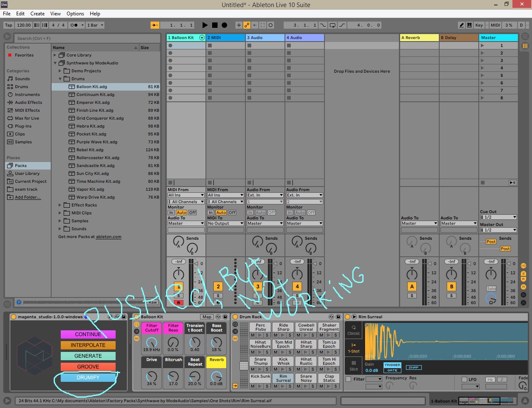Toggle Drum Rack device activator
Image resolution: width=532 pixels, height=408 pixels.
tap(235, 317)
